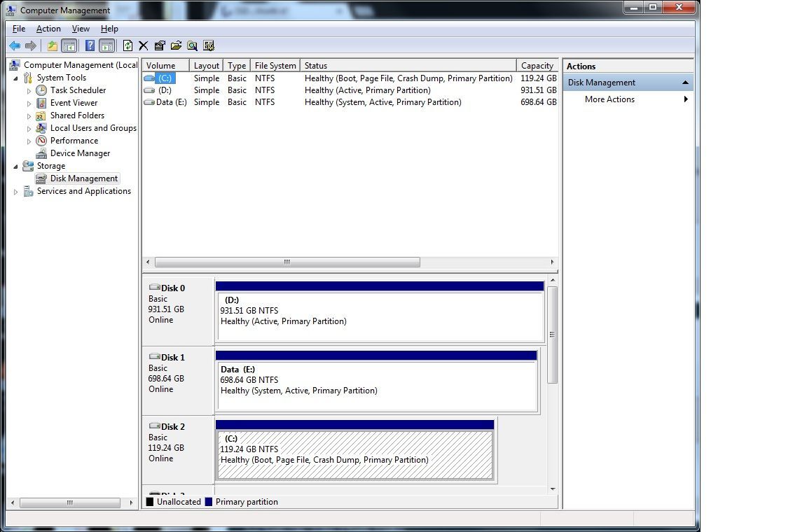Toggle the Show/Hide Console Tree button
The image size is (807, 532).
point(69,45)
